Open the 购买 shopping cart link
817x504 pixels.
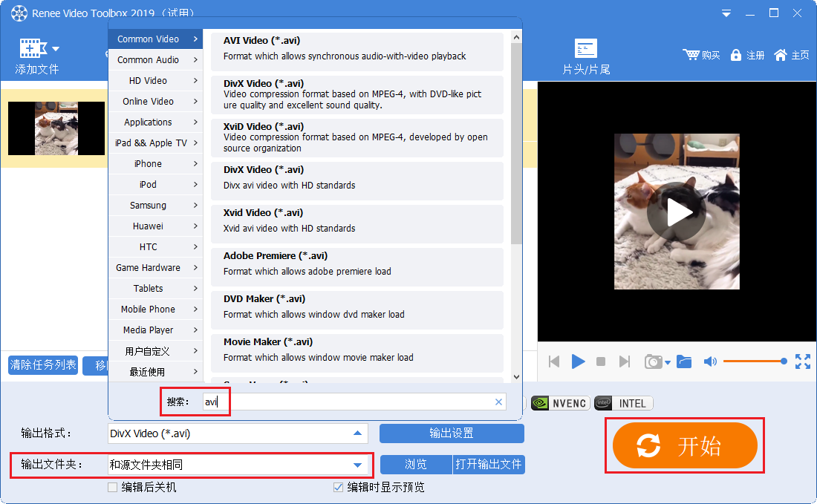pos(701,55)
